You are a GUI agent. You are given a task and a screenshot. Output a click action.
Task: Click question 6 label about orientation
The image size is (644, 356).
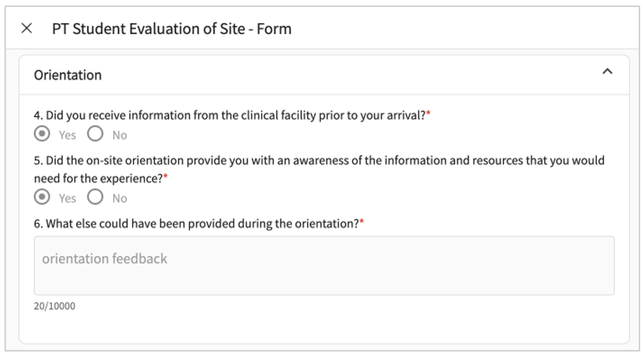click(196, 224)
